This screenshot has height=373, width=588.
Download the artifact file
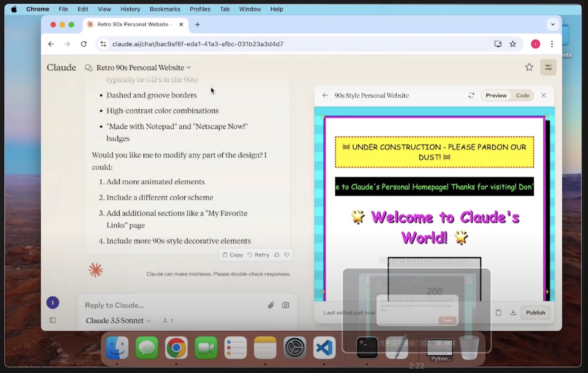[513, 313]
